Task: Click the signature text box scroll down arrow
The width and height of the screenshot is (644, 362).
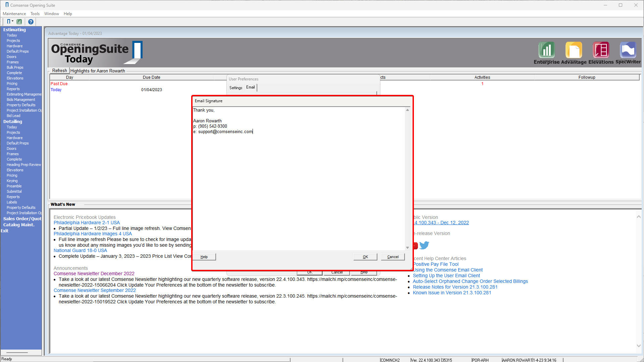Action: pyautogui.click(x=408, y=248)
